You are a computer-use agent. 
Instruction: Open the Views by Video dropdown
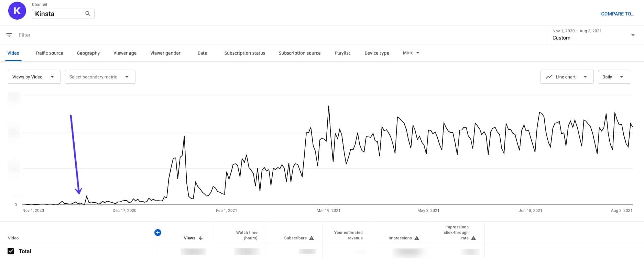34,77
